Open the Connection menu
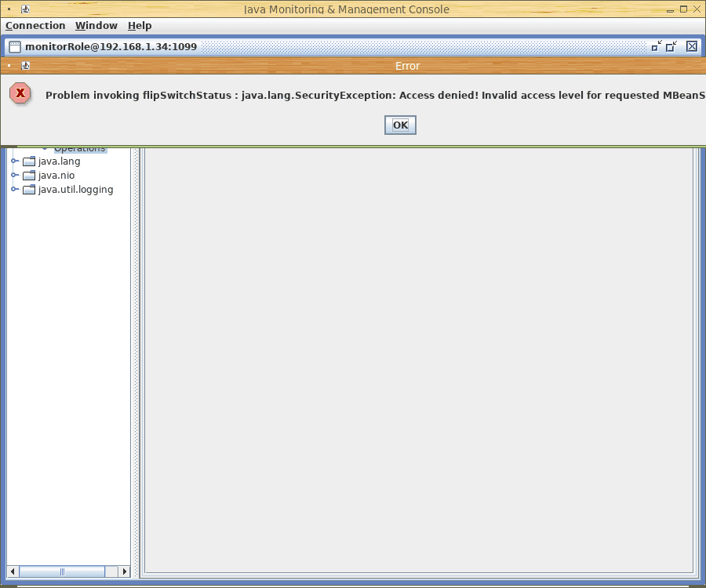 coord(35,26)
